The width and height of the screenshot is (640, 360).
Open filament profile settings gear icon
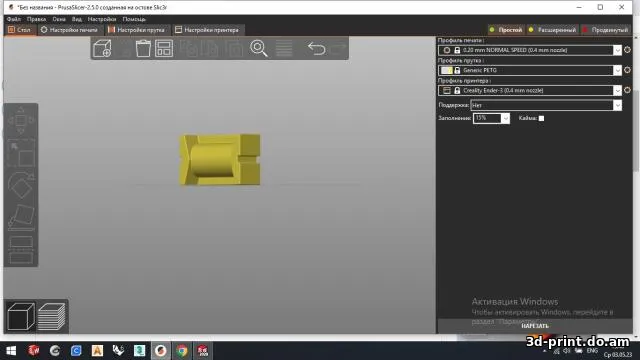coord(627,70)
